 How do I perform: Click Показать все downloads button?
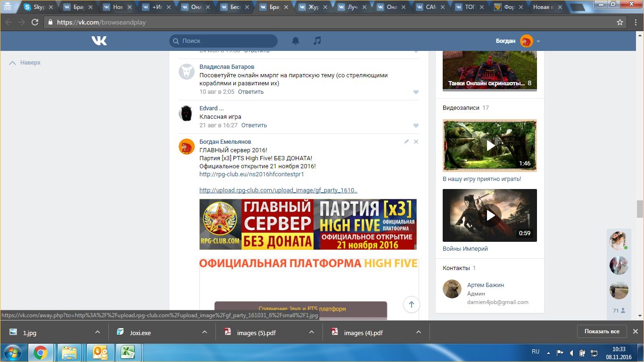tap(602, 331)
